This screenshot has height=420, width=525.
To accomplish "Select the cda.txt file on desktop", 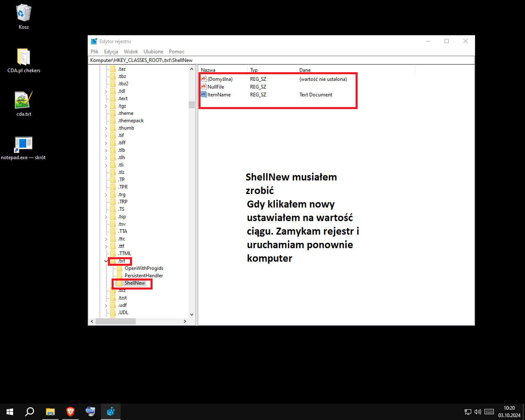I will pos(24,104).
